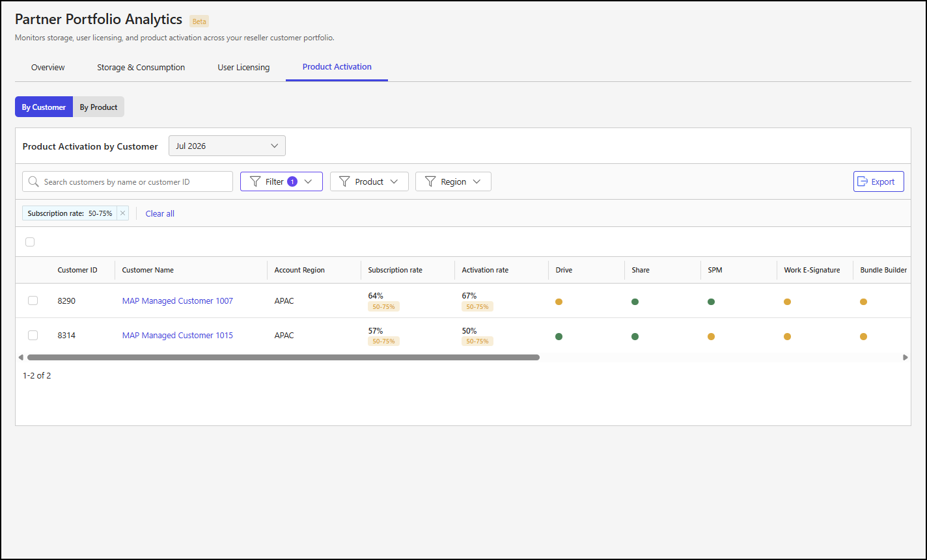Click the Subscription rate column header
Screen dimensions: 927x560
395,270
